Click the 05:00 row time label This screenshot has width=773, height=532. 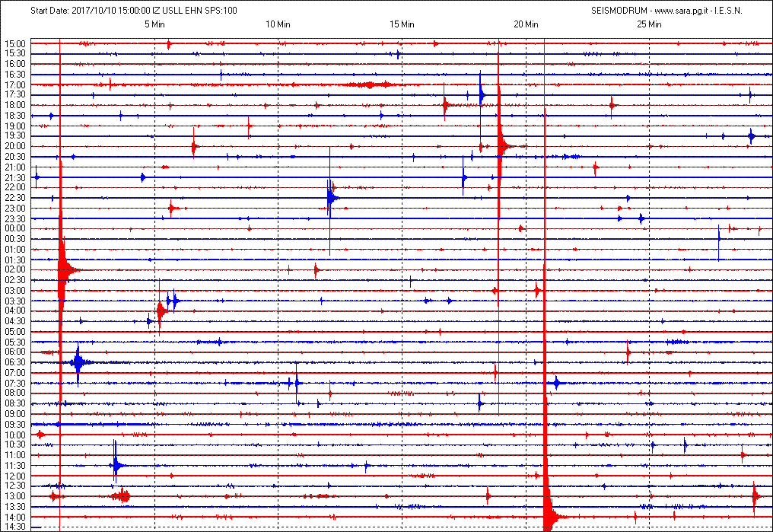pos(15,332)
